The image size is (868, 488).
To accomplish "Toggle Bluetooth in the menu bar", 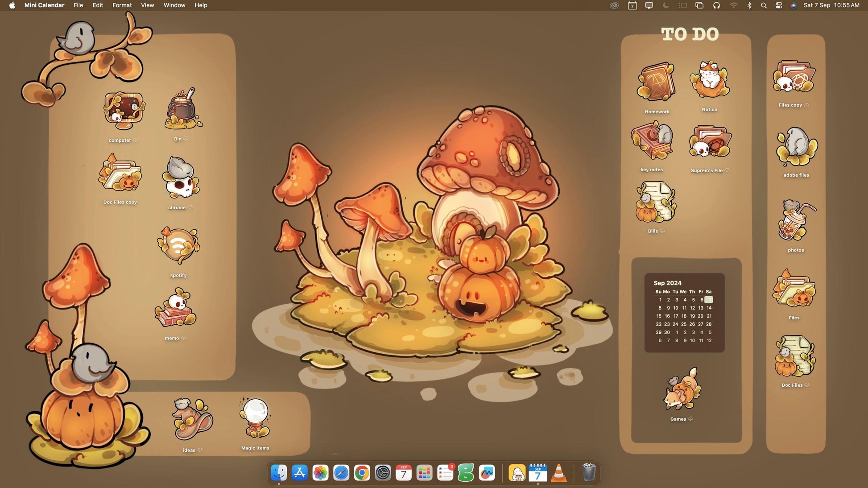I will point(749,5).
